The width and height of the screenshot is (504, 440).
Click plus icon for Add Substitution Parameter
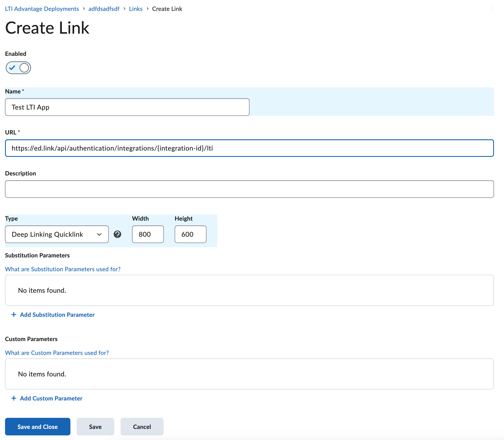(x=14, y=315)
